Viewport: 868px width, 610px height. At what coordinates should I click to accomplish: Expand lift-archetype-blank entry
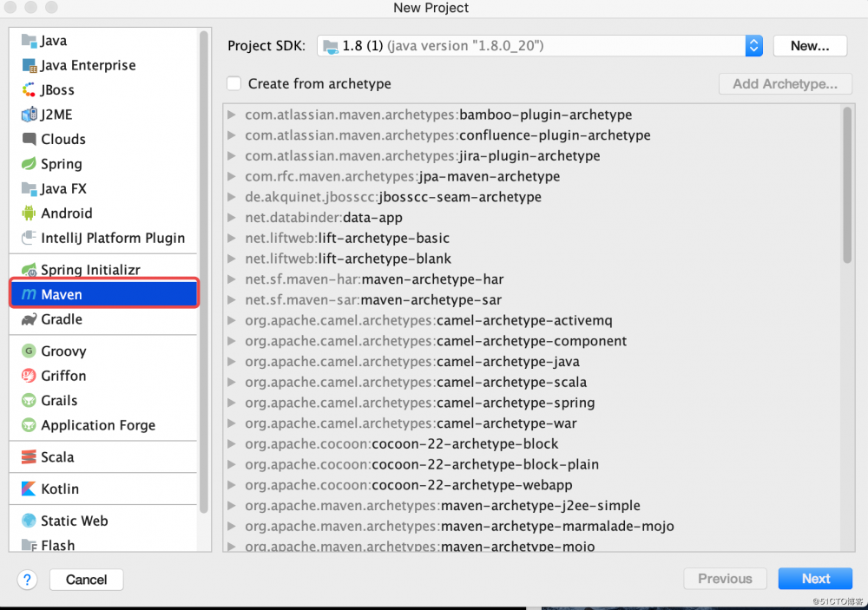coord(232,259)
